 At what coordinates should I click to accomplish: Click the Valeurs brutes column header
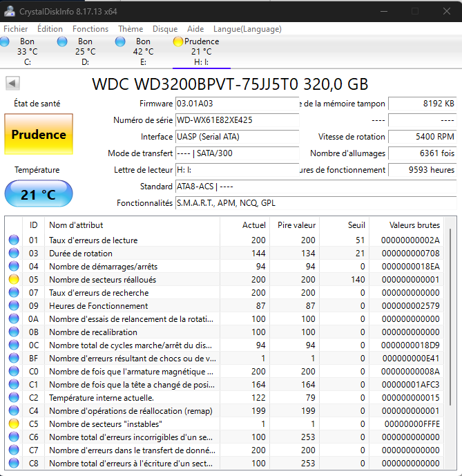click(x=414, y=225)
